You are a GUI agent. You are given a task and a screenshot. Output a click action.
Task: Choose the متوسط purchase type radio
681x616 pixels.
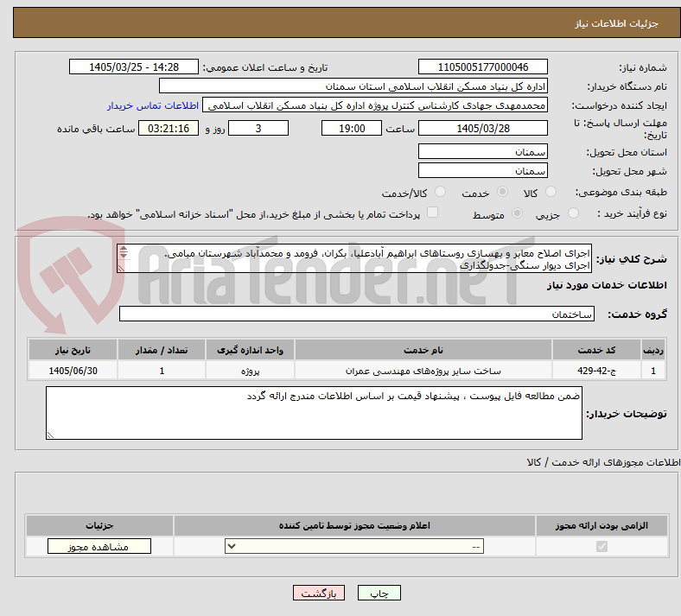pos(518,213)
